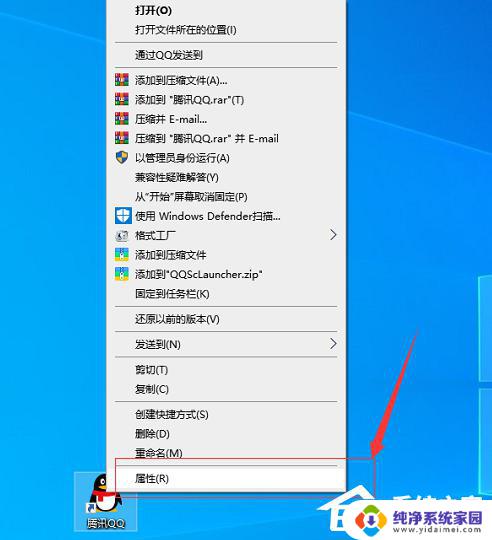Click the zip icon beside 添加到"QQScLauncher.zip"
Image resolution: width=492 pixels, height=540 pixels.
click(x=122, y=274)
